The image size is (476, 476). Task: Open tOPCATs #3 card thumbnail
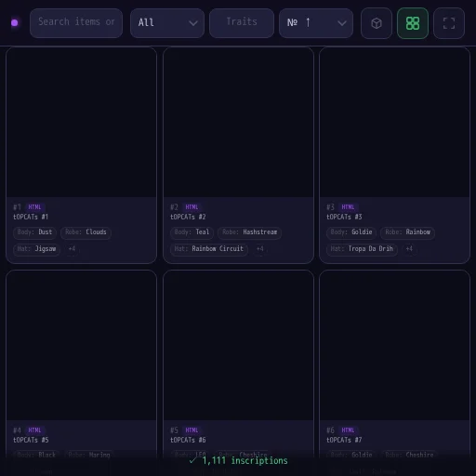click(394, 122)
